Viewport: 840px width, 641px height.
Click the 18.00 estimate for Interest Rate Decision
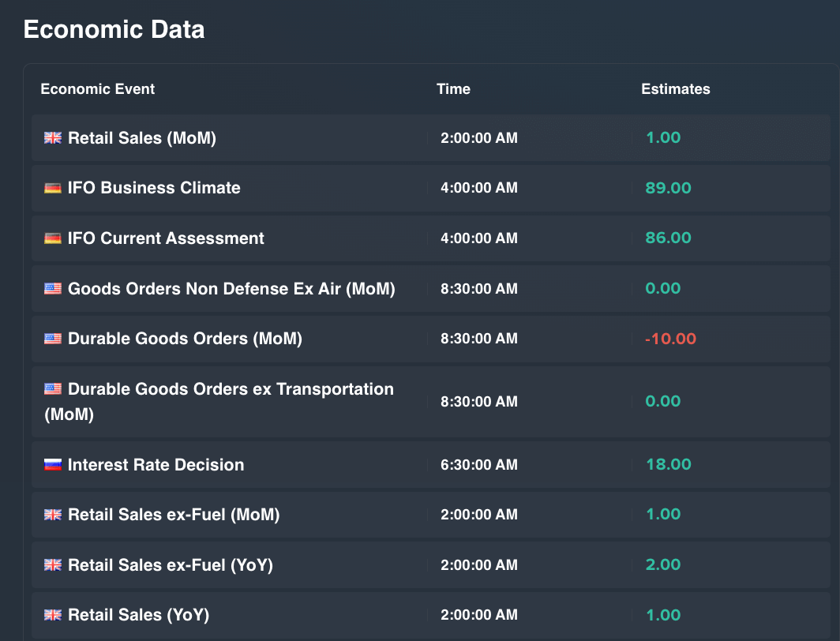pyautogui.click(x=668, y=465)
